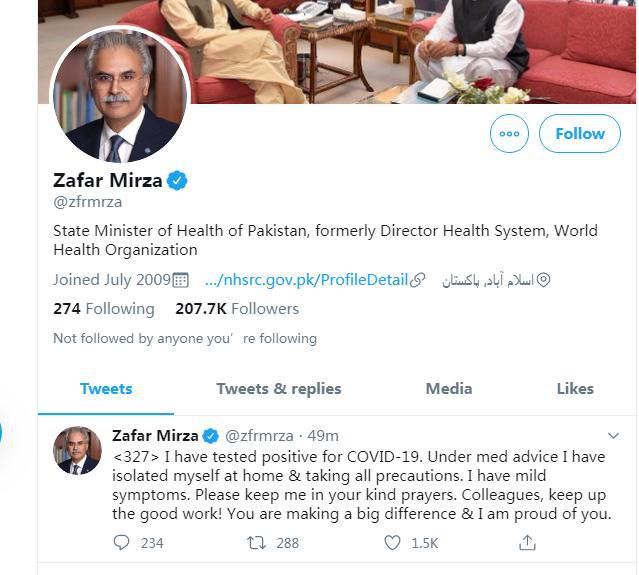Viewport: 639px width, 575px height.
Task: View the 207.7K Followers list
Action: [237, 309]
